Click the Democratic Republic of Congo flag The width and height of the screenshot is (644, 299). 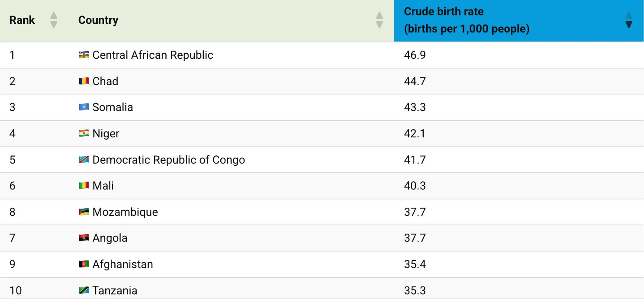[x=84, y=160]
